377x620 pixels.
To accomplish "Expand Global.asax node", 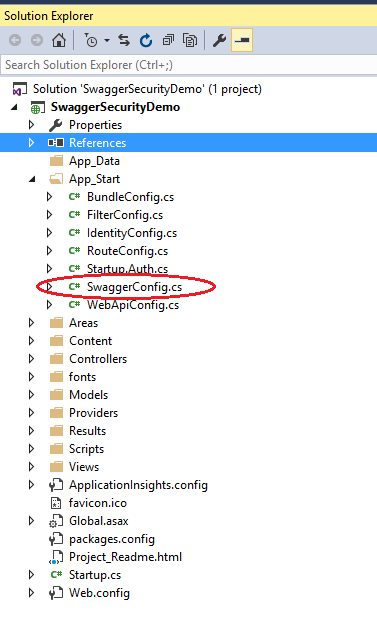I will 31,521.
